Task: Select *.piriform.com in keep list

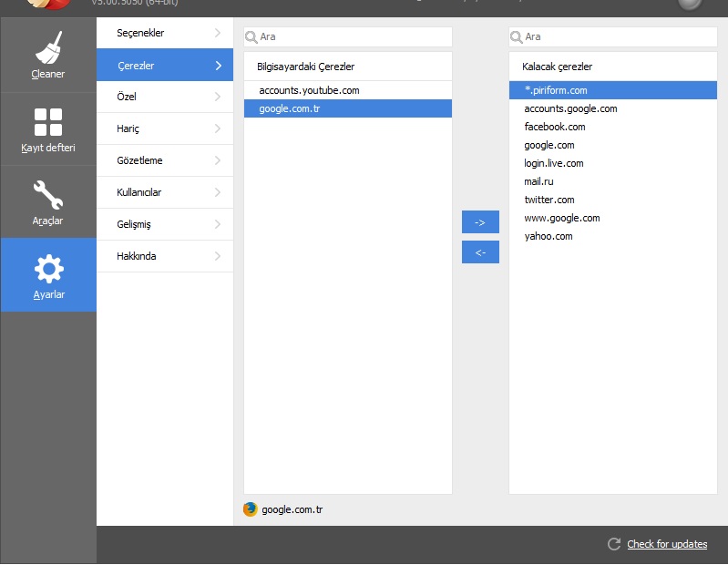Action: point(613,90)
